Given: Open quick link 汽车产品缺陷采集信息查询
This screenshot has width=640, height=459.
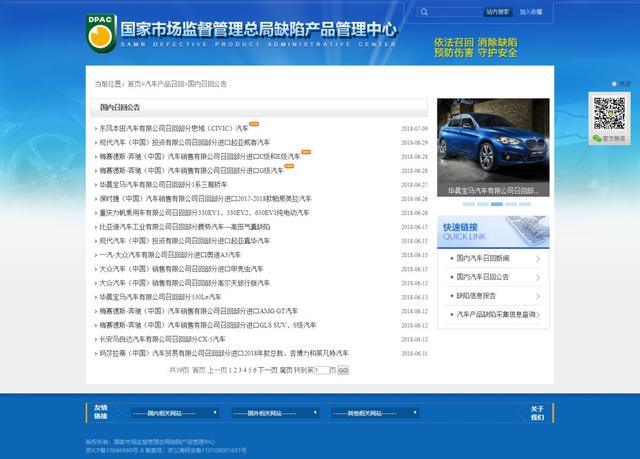Looking at the screenshot, I should pos(496,315).
